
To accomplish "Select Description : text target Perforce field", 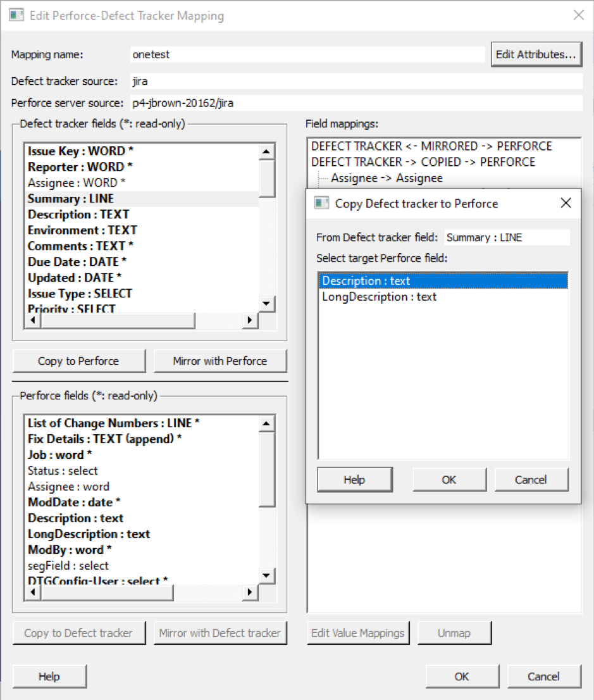I will [366, 281].
